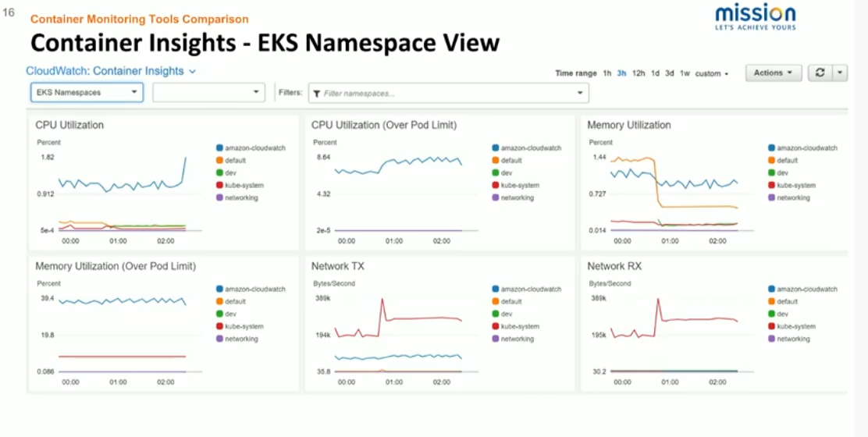This screenshot has width=868, height=437.
Task: Select the 1h time range
Action: coord(607,73)
